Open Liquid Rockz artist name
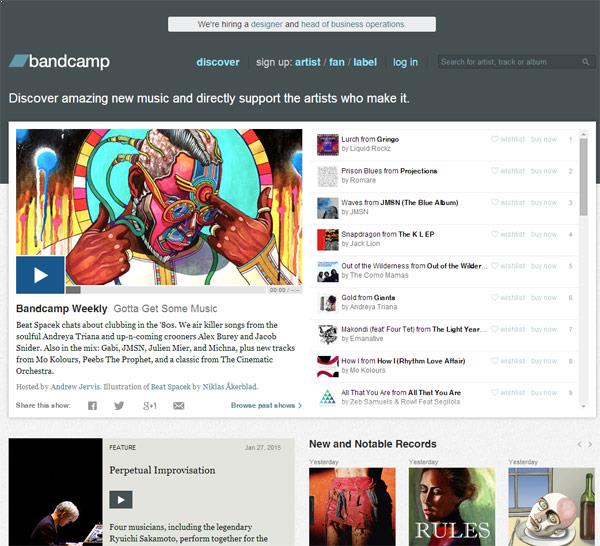Viewport: 600px width, 546px height. [x=370, y=148]
